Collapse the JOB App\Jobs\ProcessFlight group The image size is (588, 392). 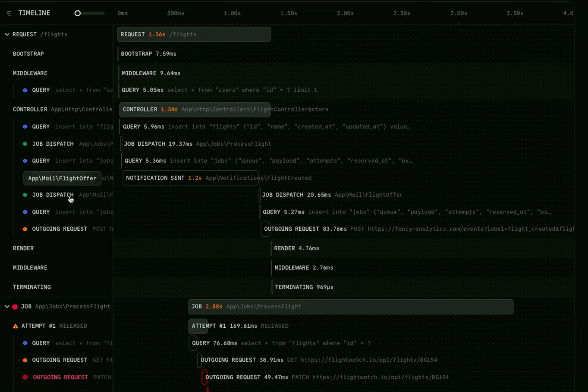tap(7, 307)
